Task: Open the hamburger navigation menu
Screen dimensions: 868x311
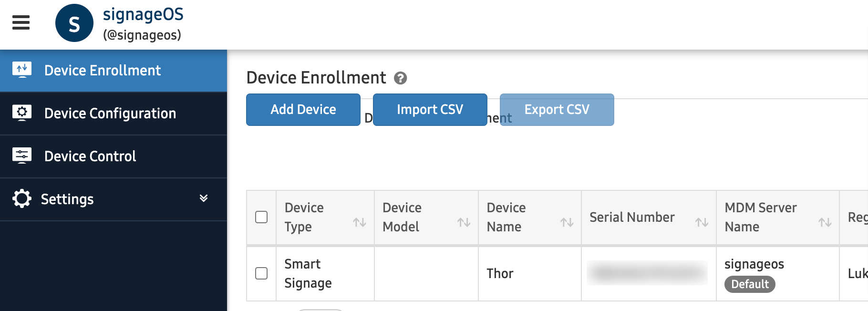Action: pos(21,22)
